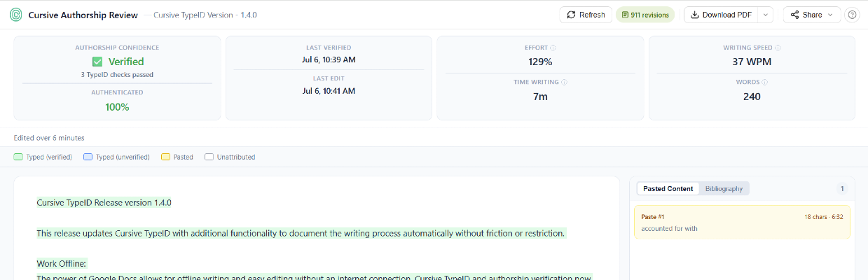The height and width of the screenshot is (280, 868).
Task: Click the Time Writing info icon
Action: (x=565, y=83)
